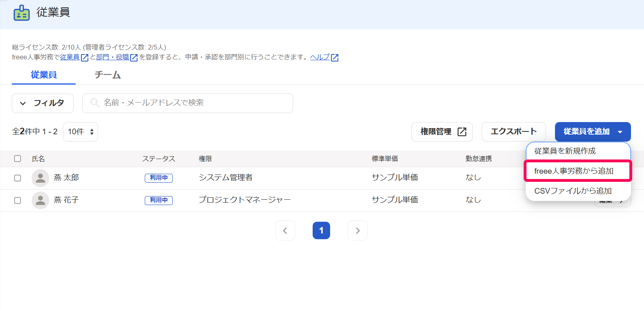The image size is (644, 310).
Task: Click サンプル単価 in 燕 花子's row
Action: 395,200
